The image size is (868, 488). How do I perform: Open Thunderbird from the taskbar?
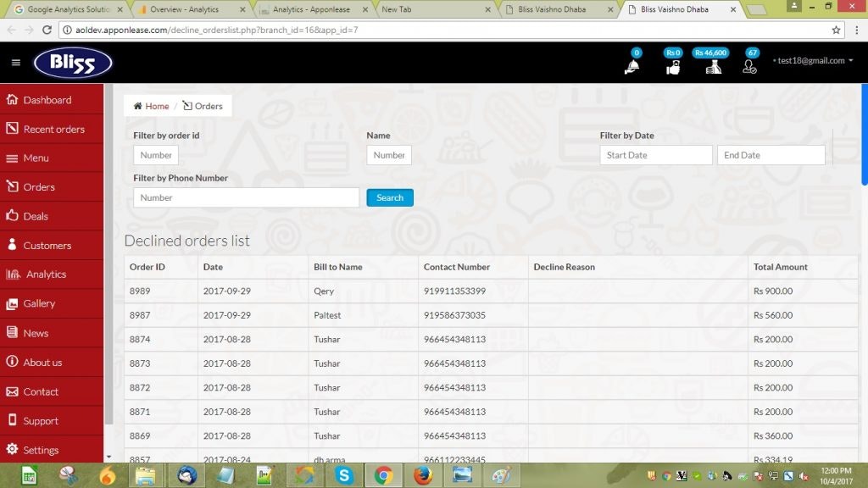coord(186,475)
